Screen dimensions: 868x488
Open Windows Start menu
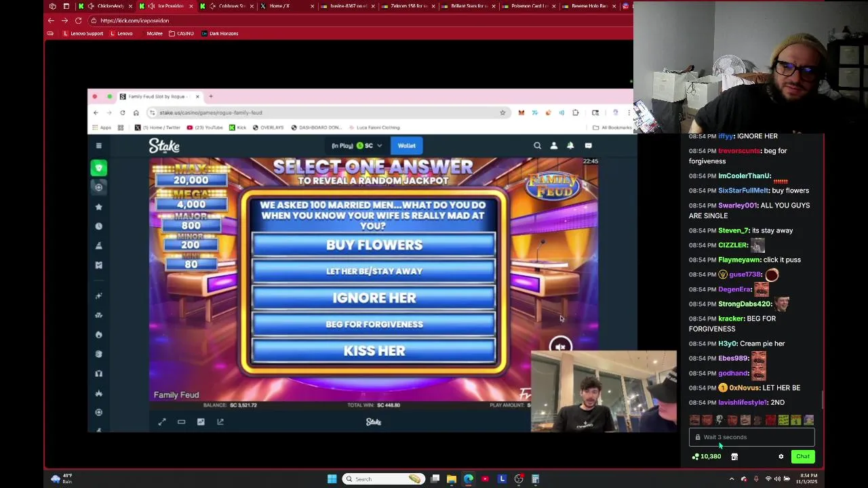[x=332, y=479]
